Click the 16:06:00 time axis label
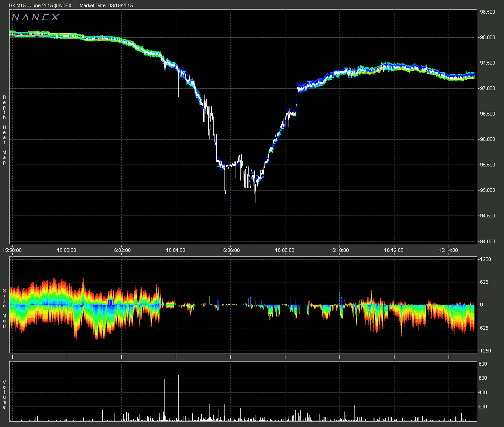 pos(230,250)
